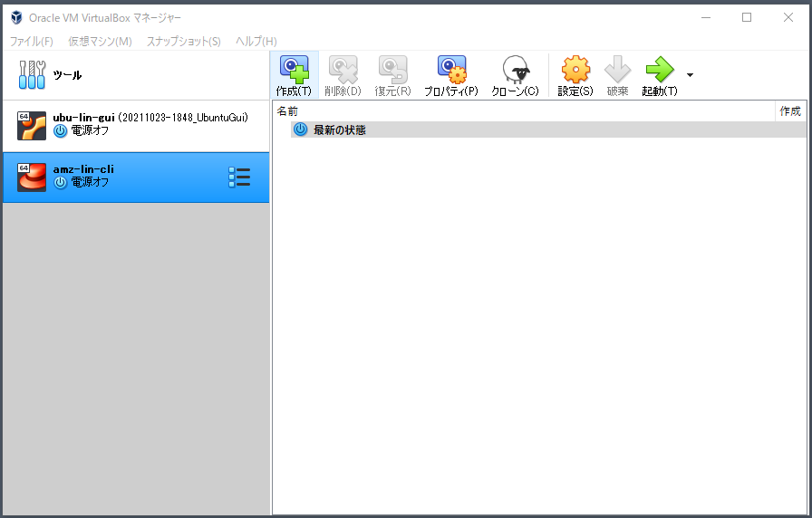
Task: Close the VirtualBox マネージャー window
Action: 788,17
